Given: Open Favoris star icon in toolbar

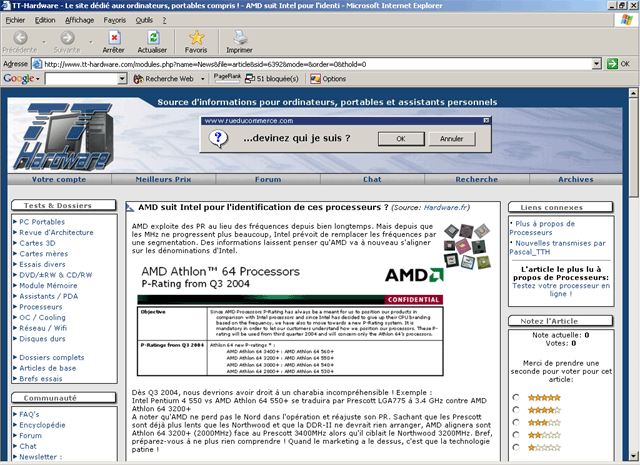Looking at the screenshot, I should tap(196, 38).
